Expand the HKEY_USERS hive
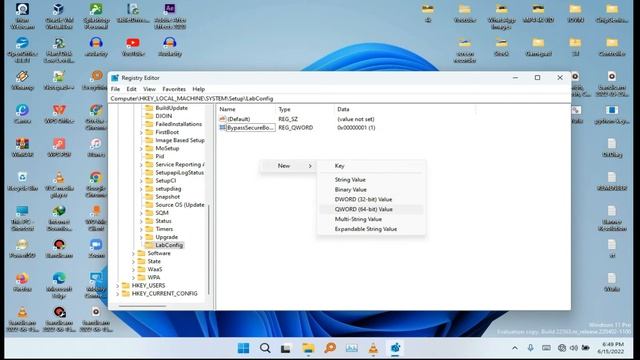 tap(118, 286)
